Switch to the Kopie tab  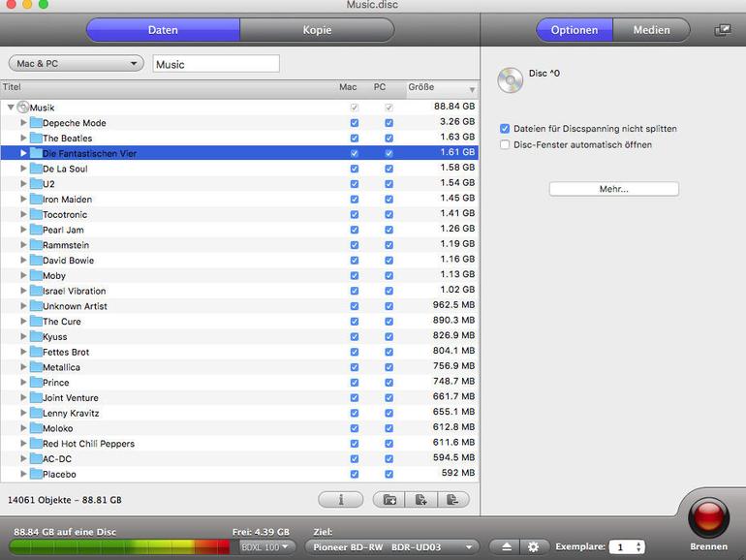(x=317, y=30)
